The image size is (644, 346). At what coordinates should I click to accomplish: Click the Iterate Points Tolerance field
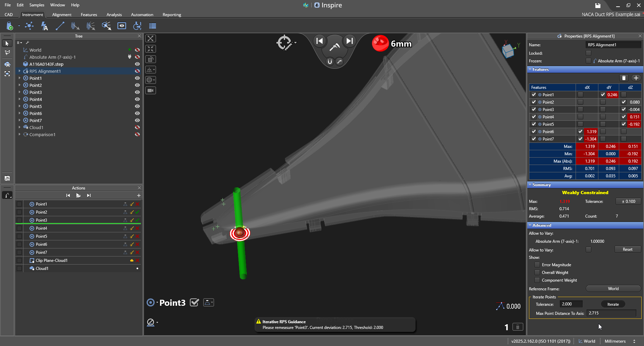[x=571, y=304]
